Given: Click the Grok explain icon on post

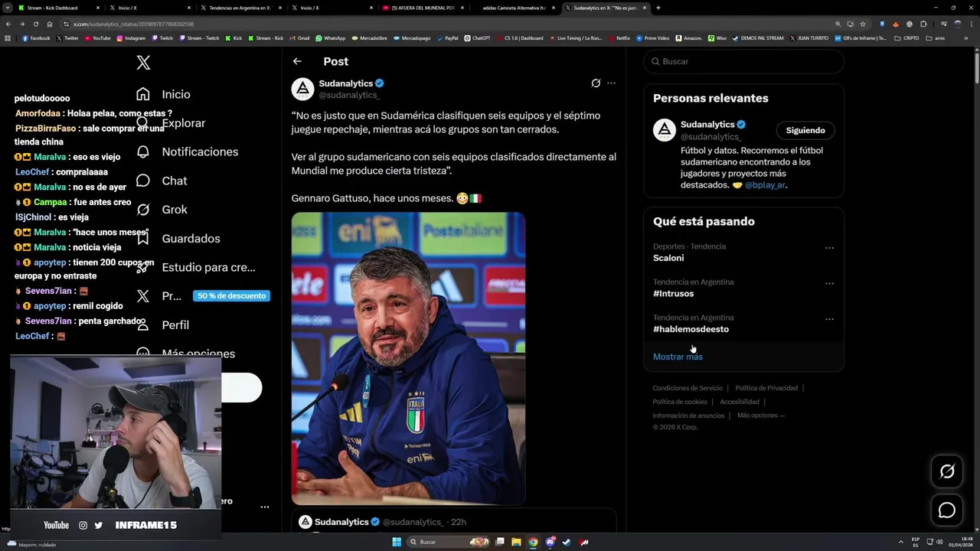Looking at the screenshot, I should [596, 83].
